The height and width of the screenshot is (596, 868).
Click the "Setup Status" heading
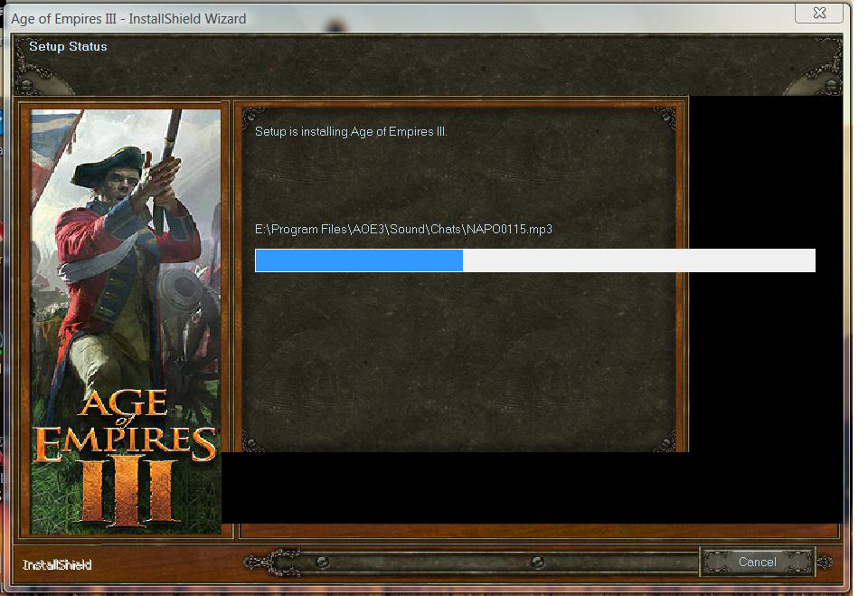point(68,46)
